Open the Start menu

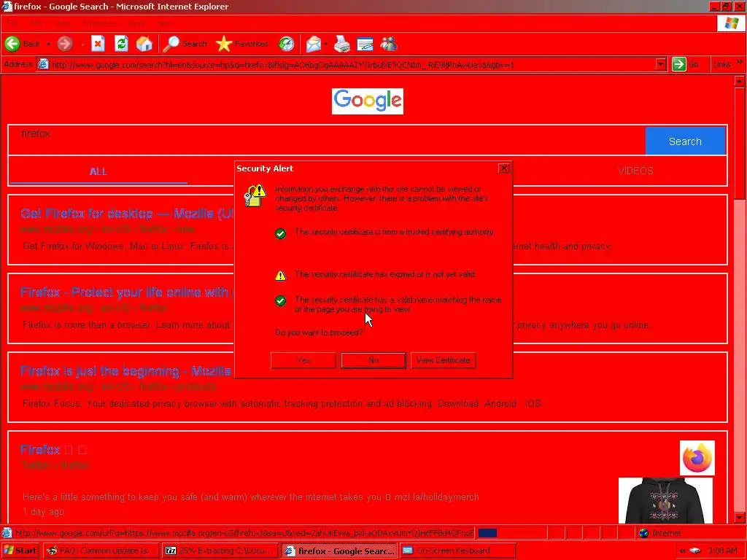click(x=20, y=551)
